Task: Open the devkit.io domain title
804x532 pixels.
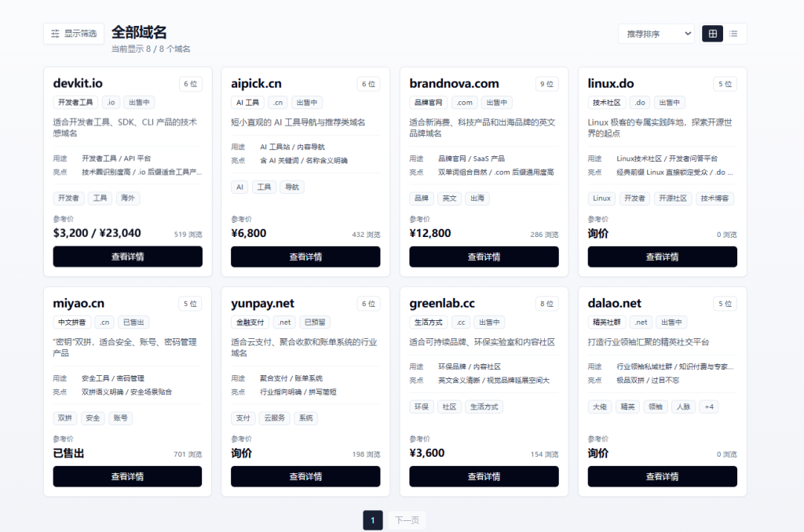Action: (x=78, y=83)
